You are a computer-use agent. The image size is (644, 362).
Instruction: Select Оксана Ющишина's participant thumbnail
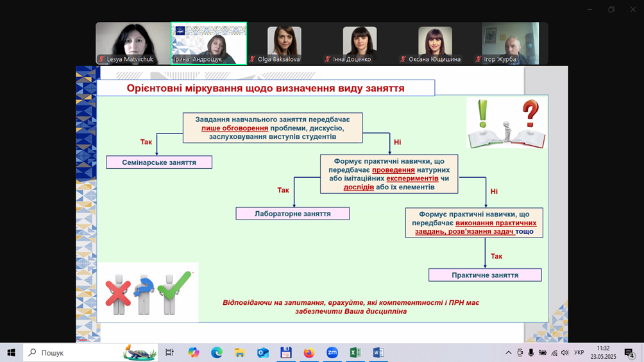[436, 43]
